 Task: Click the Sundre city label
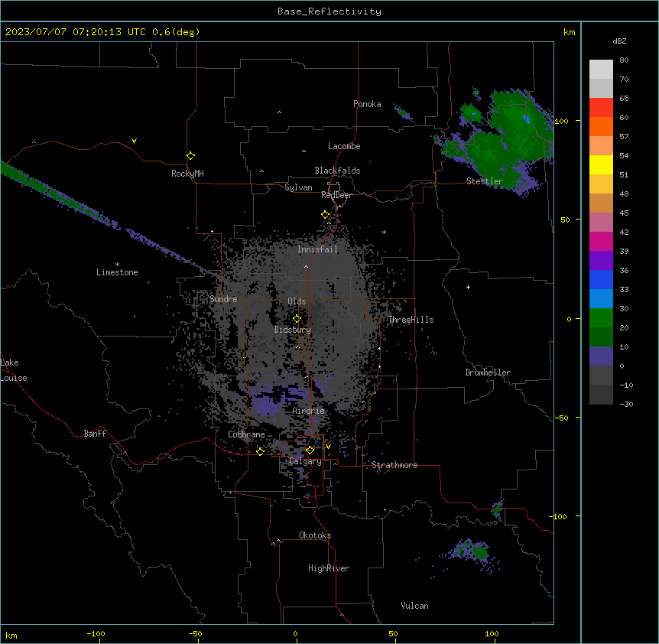pos(223,299)
